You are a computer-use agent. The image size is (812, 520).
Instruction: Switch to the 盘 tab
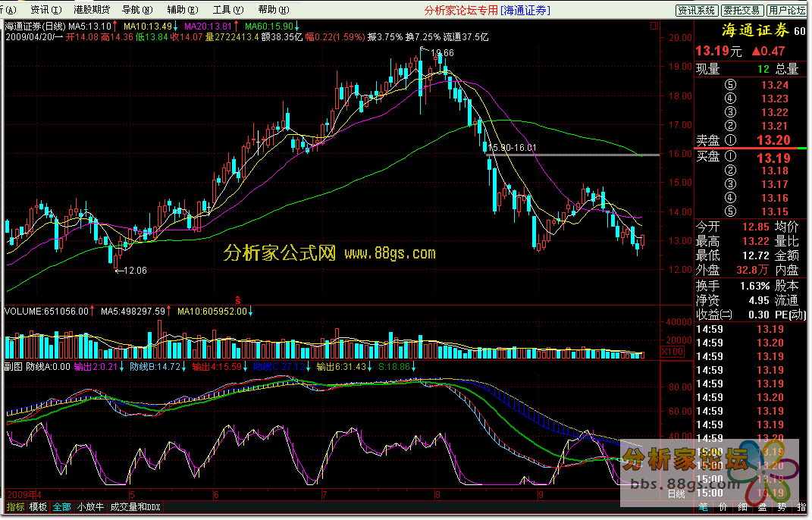click(x=762, y=507)
